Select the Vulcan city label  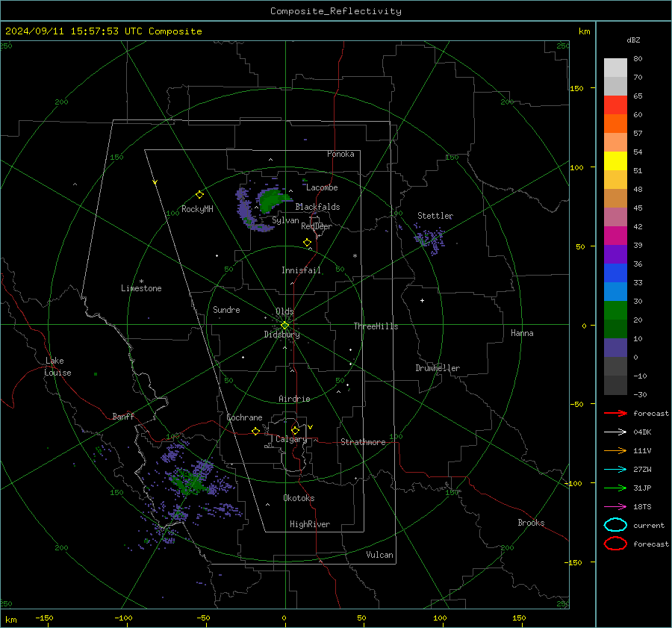tap(380, 555)
